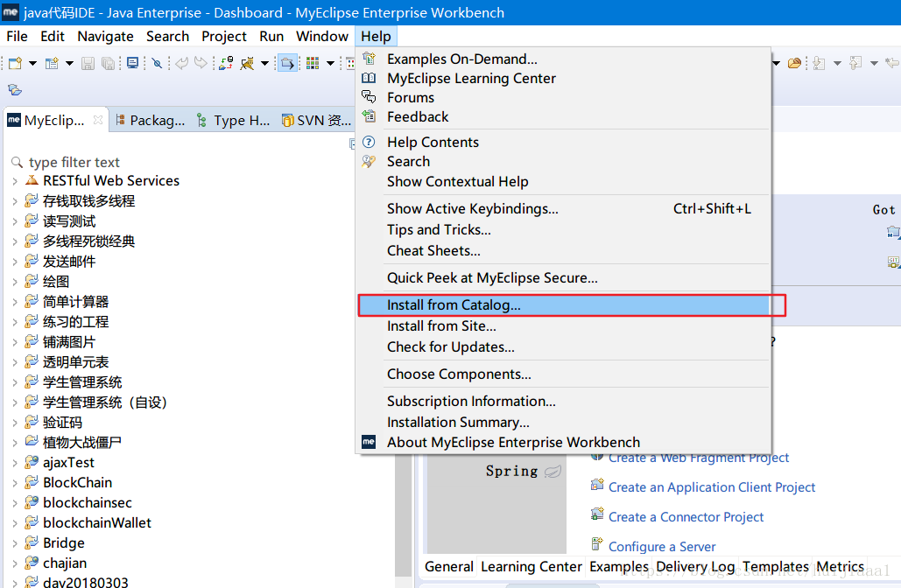Select Examples On-Demand from Help menu
The height and width of the screenshot is (588, 901).
(x=563, y=59)
